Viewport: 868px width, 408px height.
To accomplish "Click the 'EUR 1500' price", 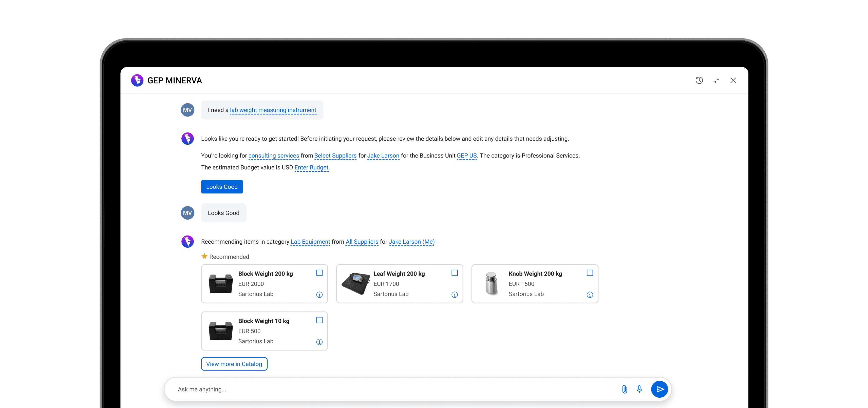I will pos(522,284).
